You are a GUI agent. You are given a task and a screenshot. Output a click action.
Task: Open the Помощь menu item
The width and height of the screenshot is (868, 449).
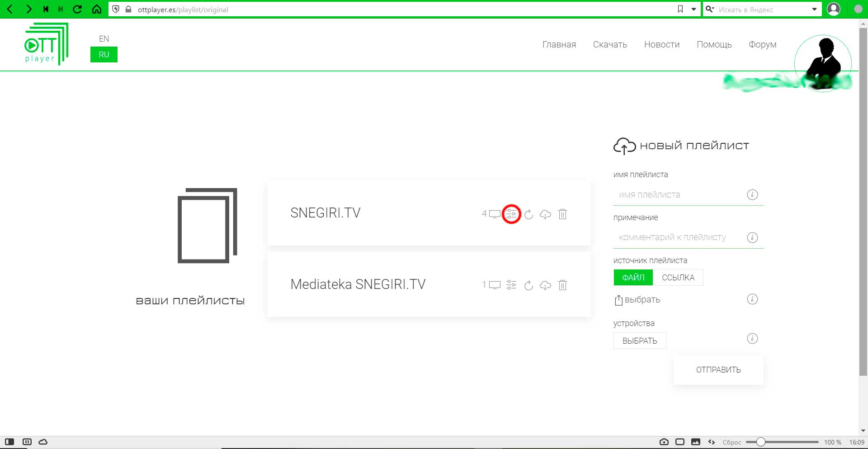[x=714, y=44]
